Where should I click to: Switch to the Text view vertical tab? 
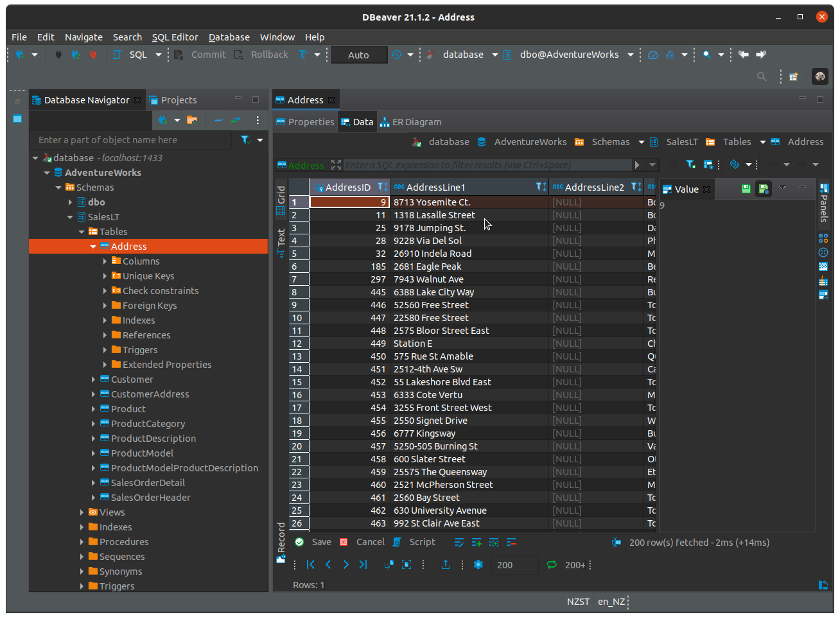[x=281, y=243]
